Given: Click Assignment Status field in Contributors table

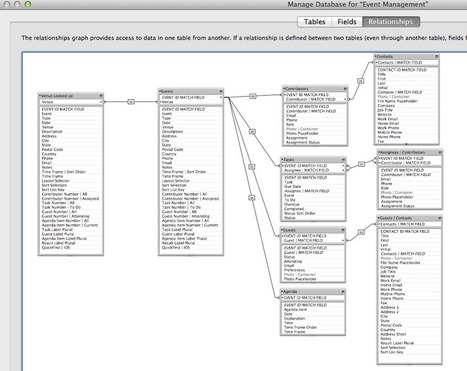Looking at the screenshot, I should pos(303,142).
